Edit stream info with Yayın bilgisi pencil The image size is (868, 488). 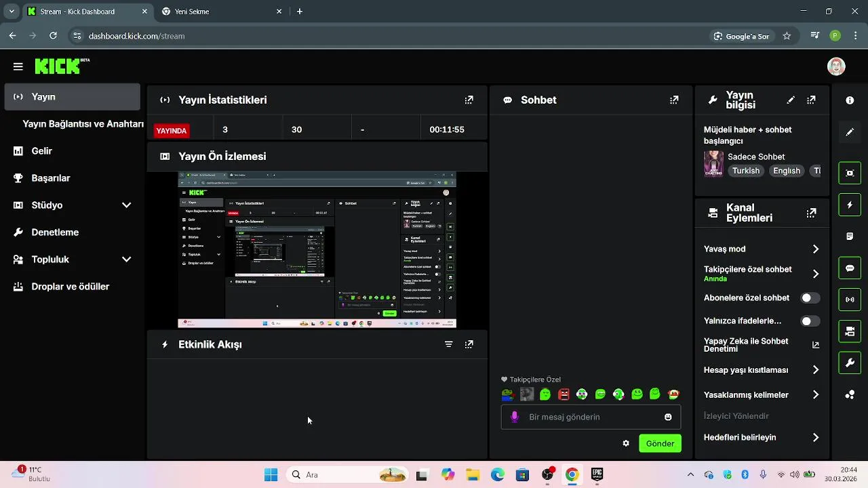(x=791, y=100)
